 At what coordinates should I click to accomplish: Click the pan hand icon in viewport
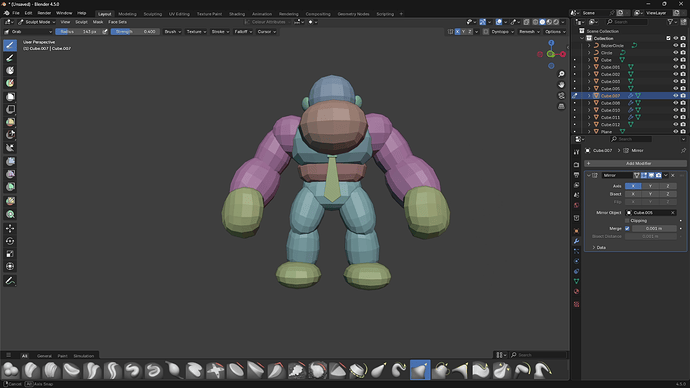(x=561, y=85)
